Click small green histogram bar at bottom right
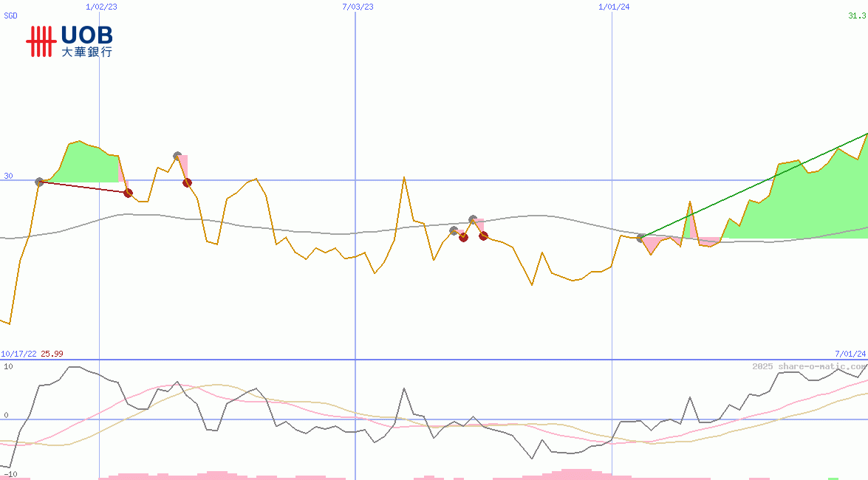868x480 pixels. (833, 478)
